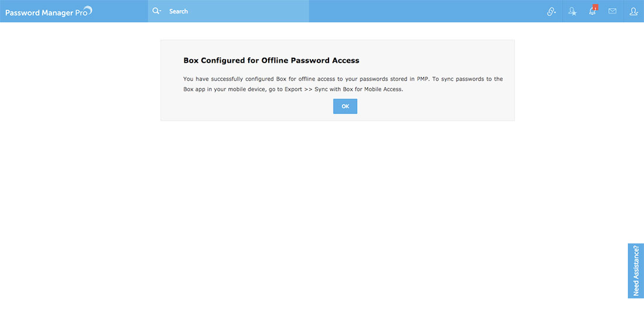The width and height of the screenshot is (644, 319).
Task: Open the mail envelope icon
Action: pyautogui.click(x=612, y=11)
